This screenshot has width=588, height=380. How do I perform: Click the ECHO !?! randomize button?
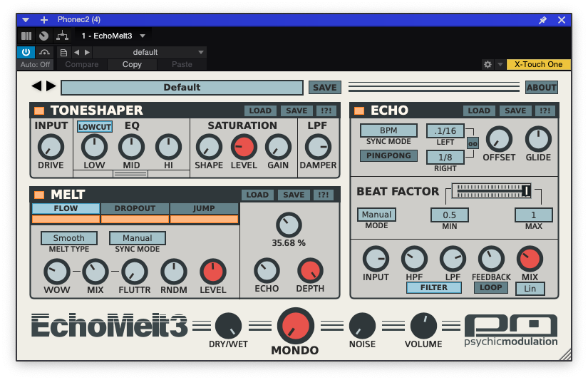coord(545,111)
